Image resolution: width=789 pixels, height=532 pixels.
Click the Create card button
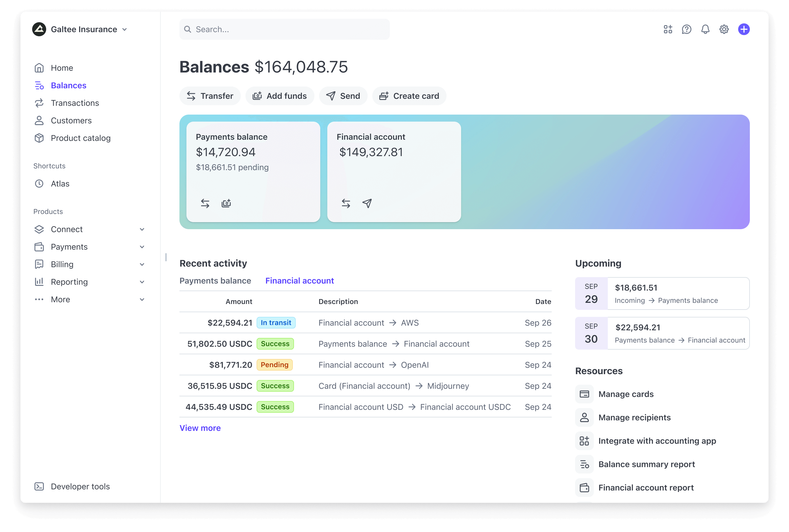pos(409,96)
